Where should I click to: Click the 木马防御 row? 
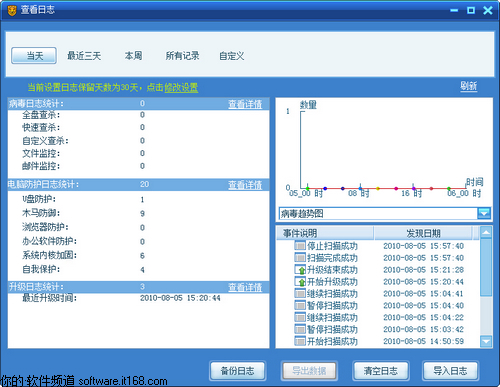138,213
